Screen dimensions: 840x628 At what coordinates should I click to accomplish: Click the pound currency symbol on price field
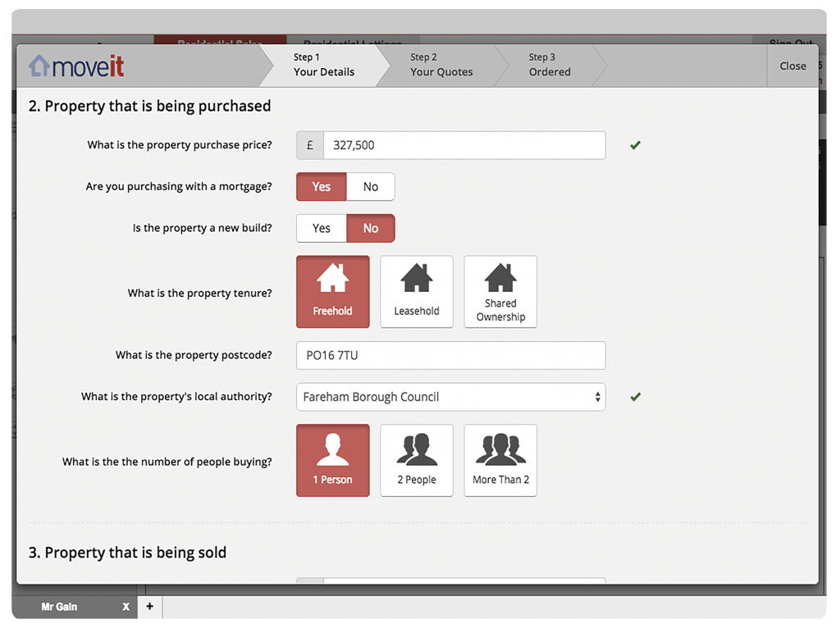coord(310,145)
